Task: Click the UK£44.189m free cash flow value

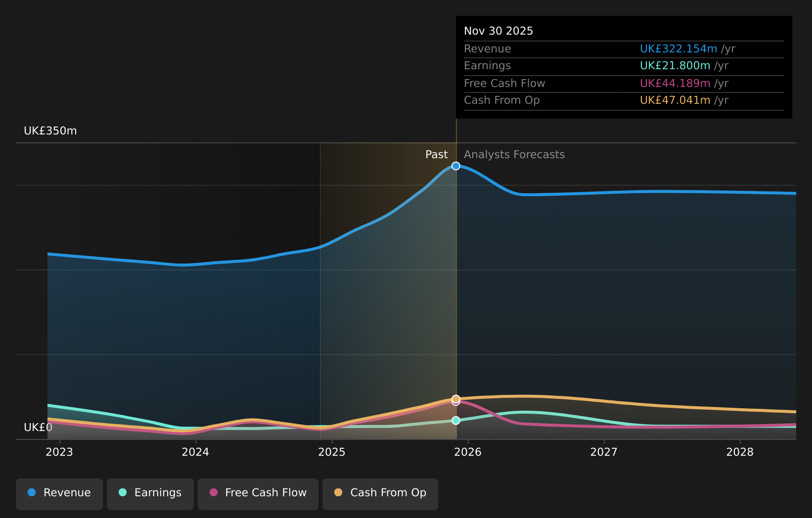Action: (x=675, y=84)
